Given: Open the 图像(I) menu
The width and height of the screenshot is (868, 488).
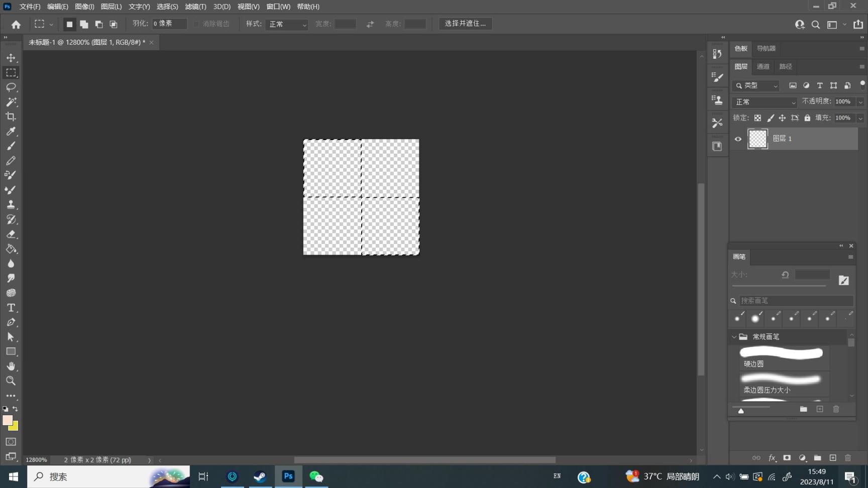Looking at the screenshot, I should coord(84,7).
